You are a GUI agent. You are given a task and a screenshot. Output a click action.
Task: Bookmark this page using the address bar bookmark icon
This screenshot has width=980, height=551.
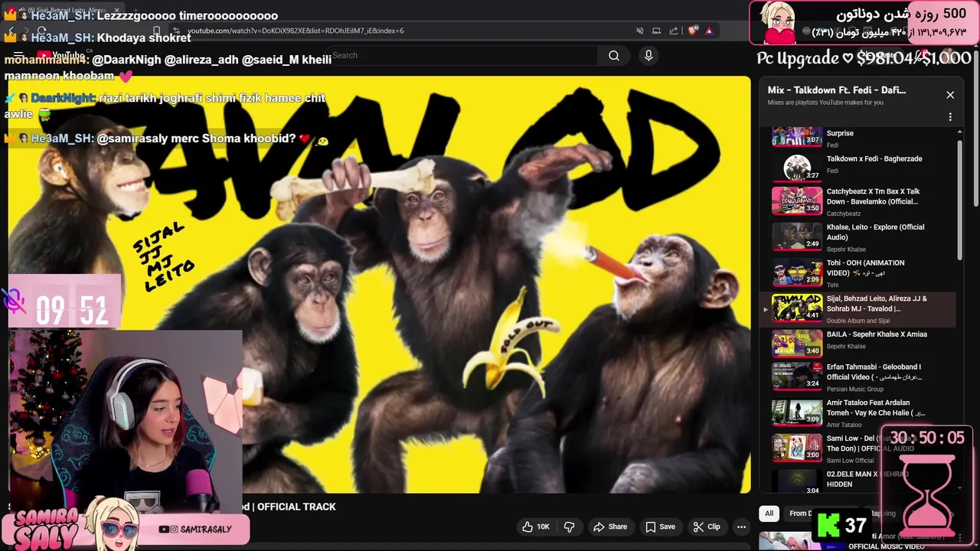pos(156,31)
